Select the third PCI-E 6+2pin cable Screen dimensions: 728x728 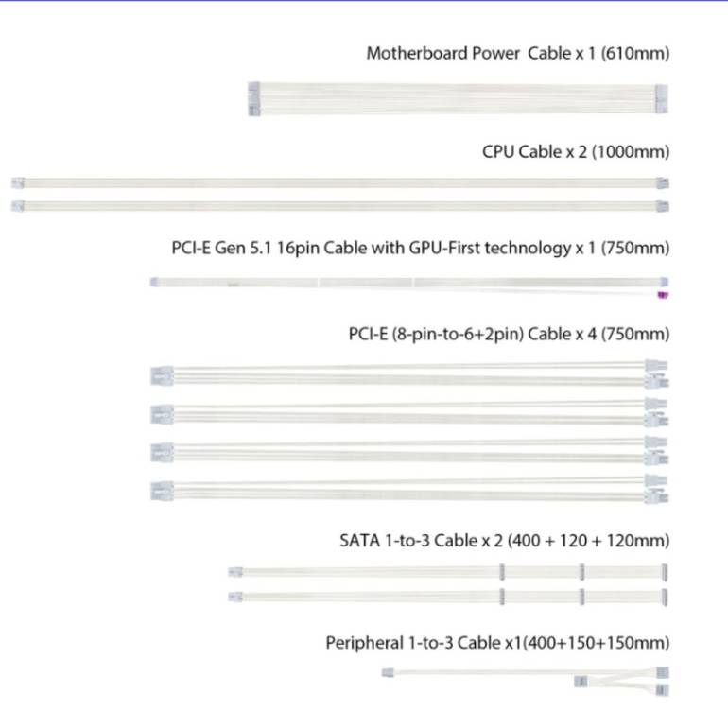(409, 451)
